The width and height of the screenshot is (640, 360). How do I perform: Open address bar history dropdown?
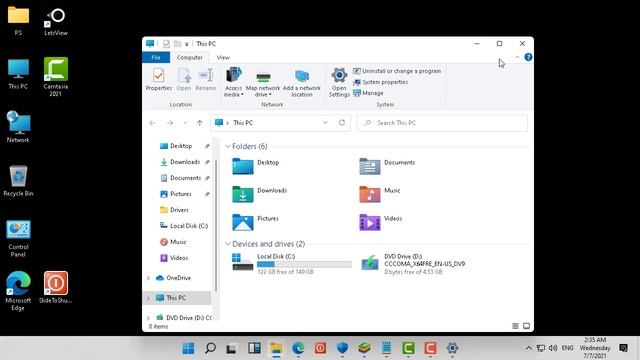pyautogui.click(x=325, y=123)
